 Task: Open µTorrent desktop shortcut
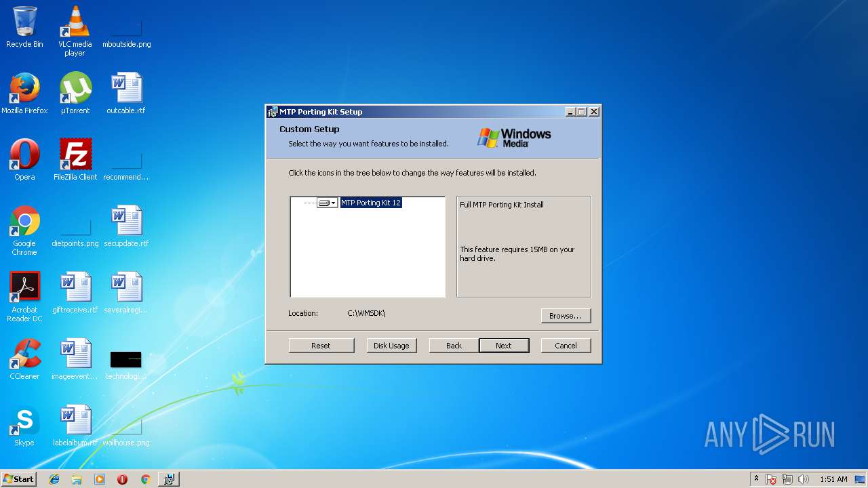click(x=75, y=94)
